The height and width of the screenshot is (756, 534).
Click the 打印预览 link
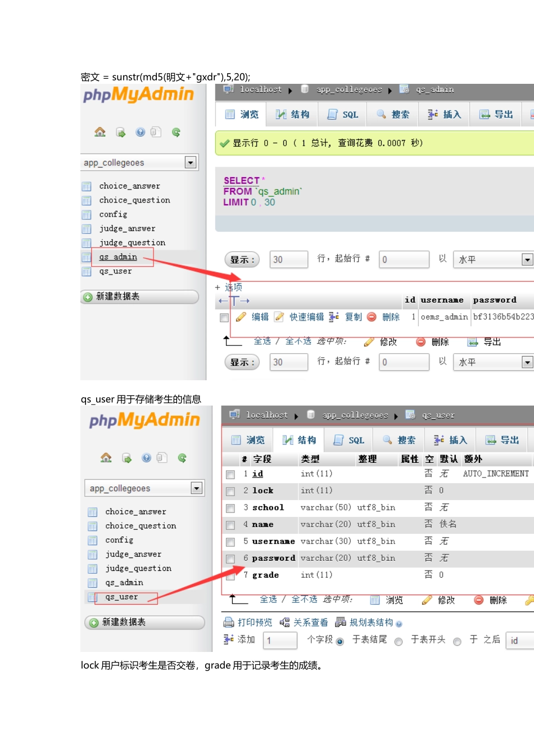[x=255, y=622]
